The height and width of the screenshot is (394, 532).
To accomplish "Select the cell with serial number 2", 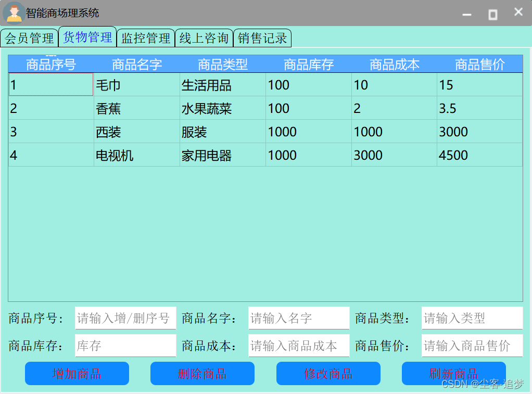I will [51, 108].
